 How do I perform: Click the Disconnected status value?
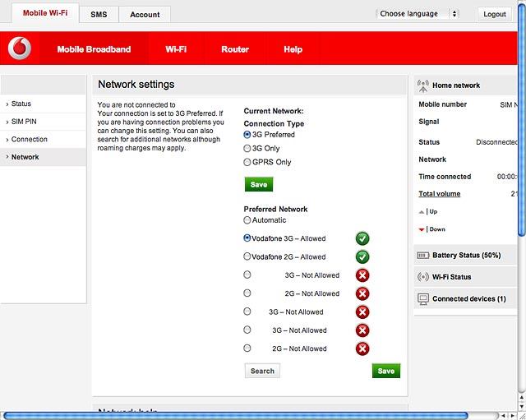496,142
